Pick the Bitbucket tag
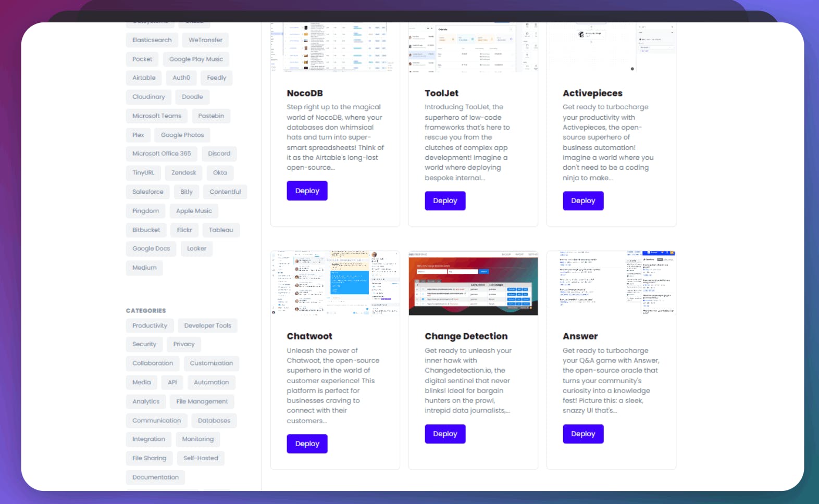The height and width of the screenshot is (504, 819). pyautogui.click(x=146, y=230)
